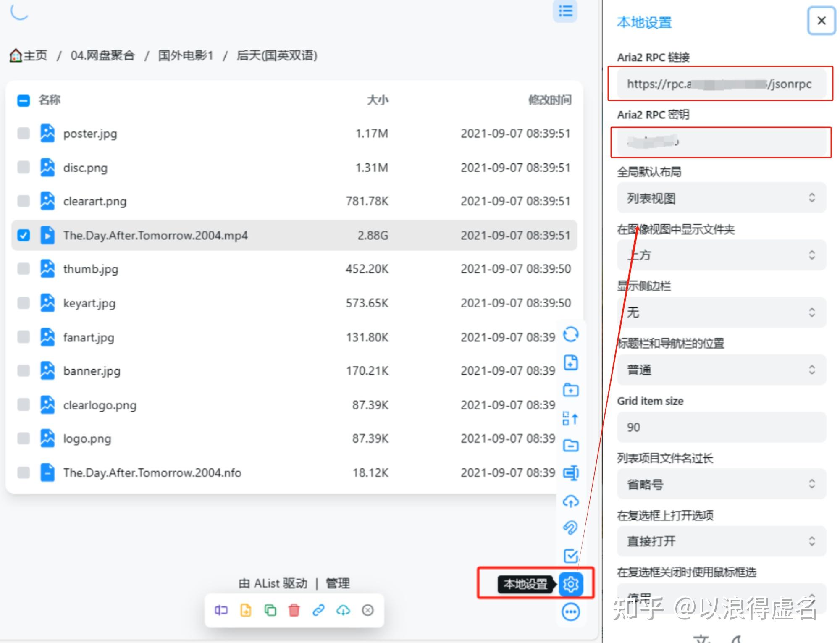Open the upload panel
This screenshot has width=840, height=643.
point(571,502)
